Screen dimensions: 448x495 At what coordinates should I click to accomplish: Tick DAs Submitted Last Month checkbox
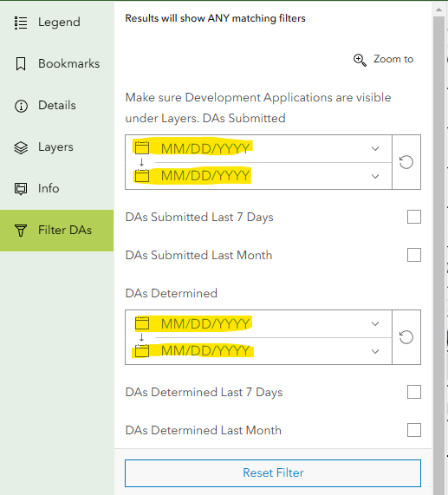click(414, 255)
